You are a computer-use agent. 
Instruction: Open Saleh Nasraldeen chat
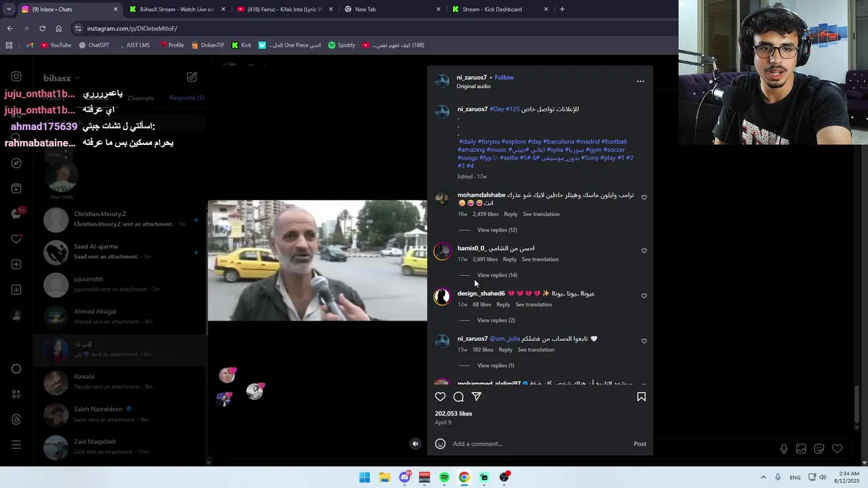(x=119, y=415)
